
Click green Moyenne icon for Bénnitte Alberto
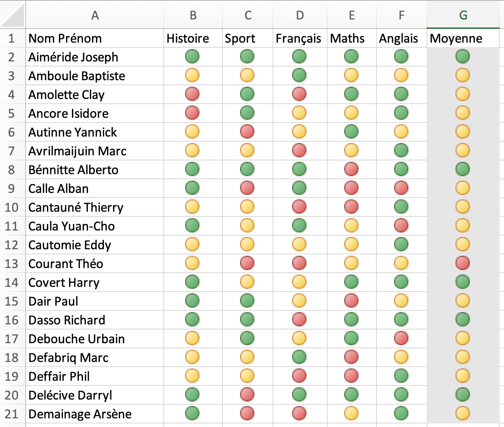(462, 169)
